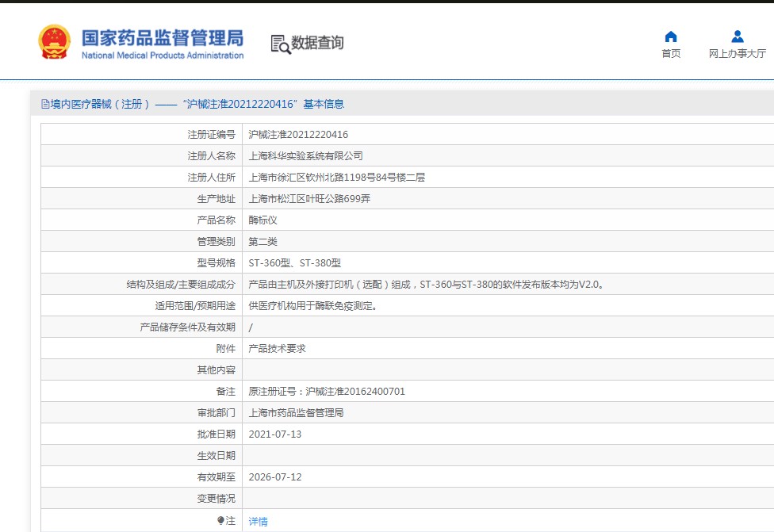Click the document icon before 境内医疗器械
Screen dimensions: 774x532
pyautogui.click(x=45, y=104)
